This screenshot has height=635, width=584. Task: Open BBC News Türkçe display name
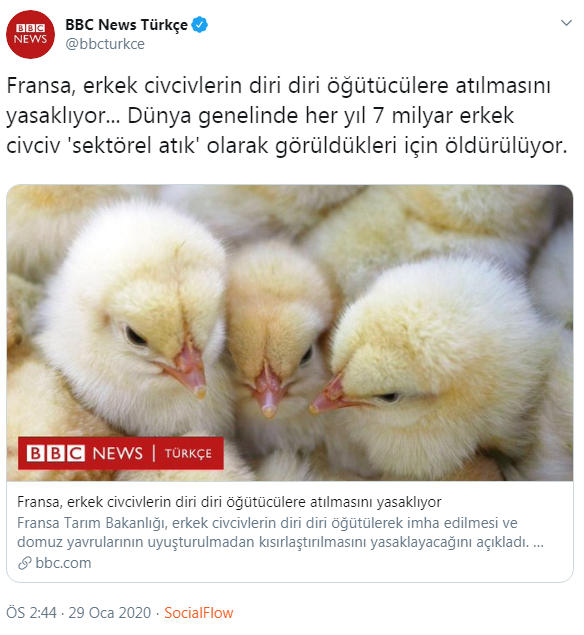click(126, 25)
